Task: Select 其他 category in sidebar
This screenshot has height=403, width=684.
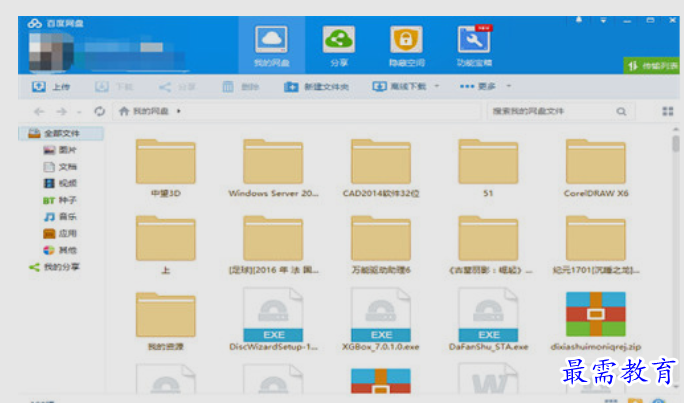Action: click(61, 250)
